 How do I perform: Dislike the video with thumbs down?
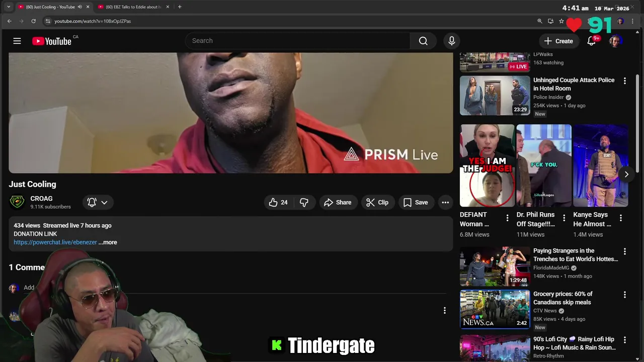click(x=304, y=202)
